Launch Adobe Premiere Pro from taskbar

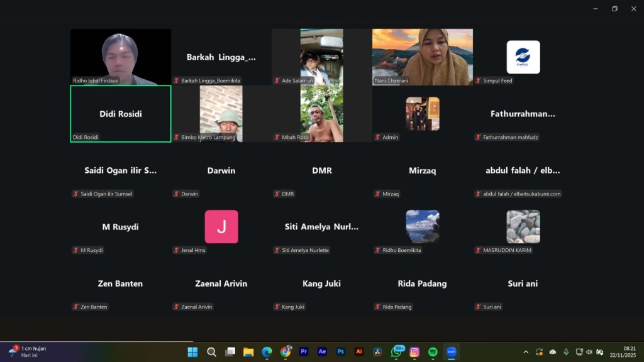pyautogui.click(x=304, y=352)
